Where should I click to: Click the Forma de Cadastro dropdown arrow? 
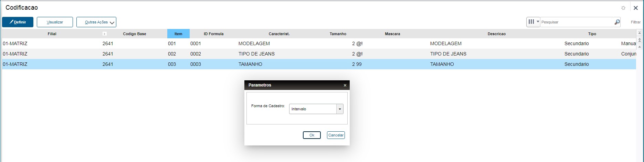340,109
